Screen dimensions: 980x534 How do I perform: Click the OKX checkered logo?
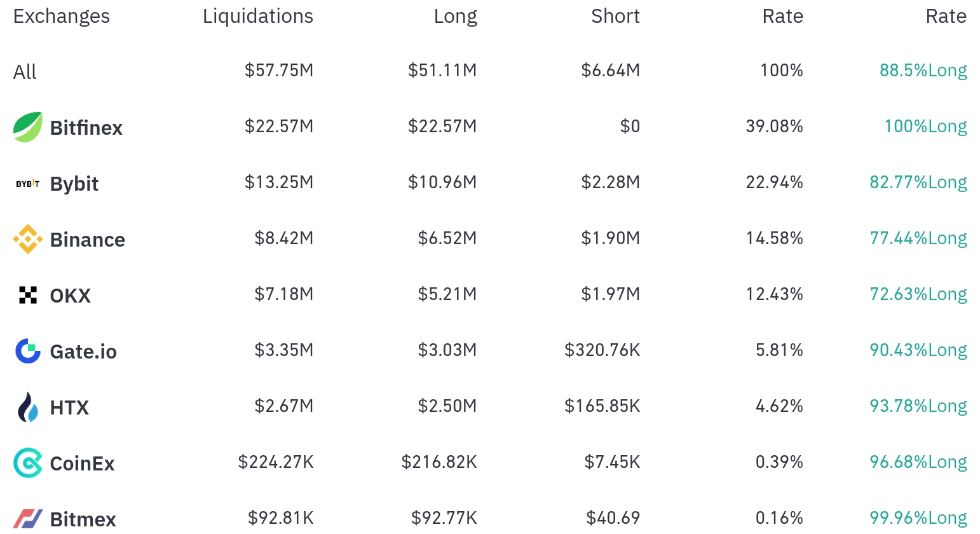click(x=28, y=295)
